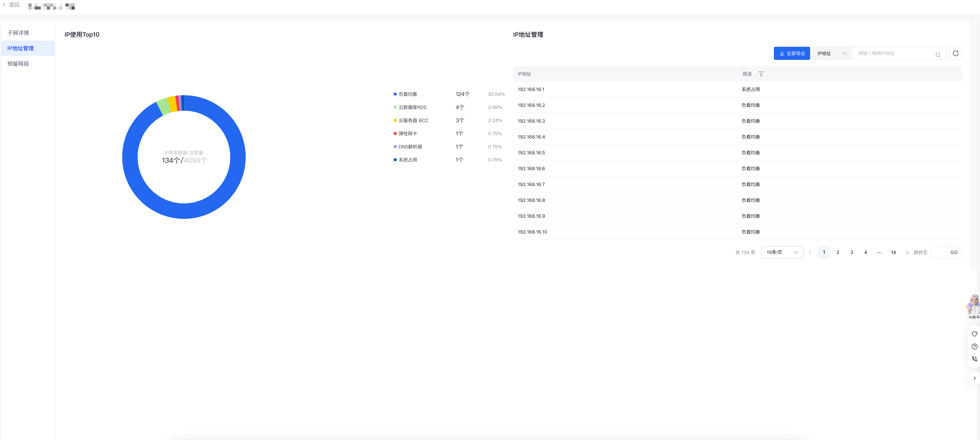
Task: Toggle DNS解析器 legend item
Action: click(x=407, y=147)
